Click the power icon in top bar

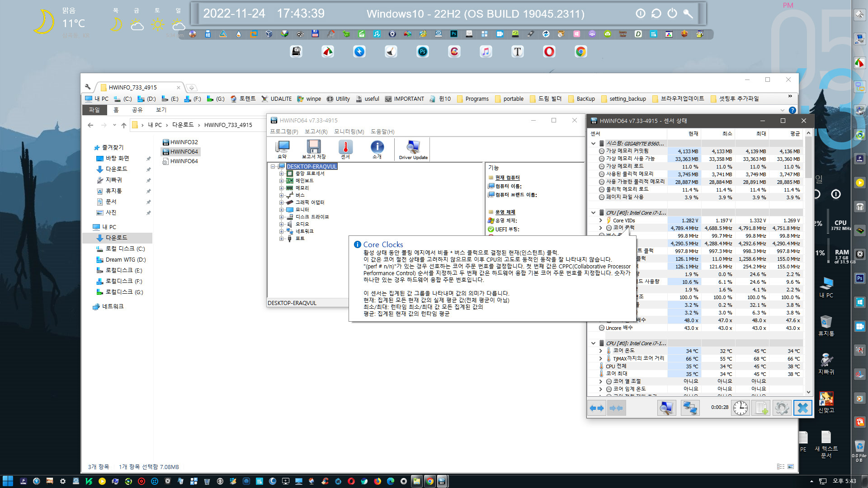point(672,14)
